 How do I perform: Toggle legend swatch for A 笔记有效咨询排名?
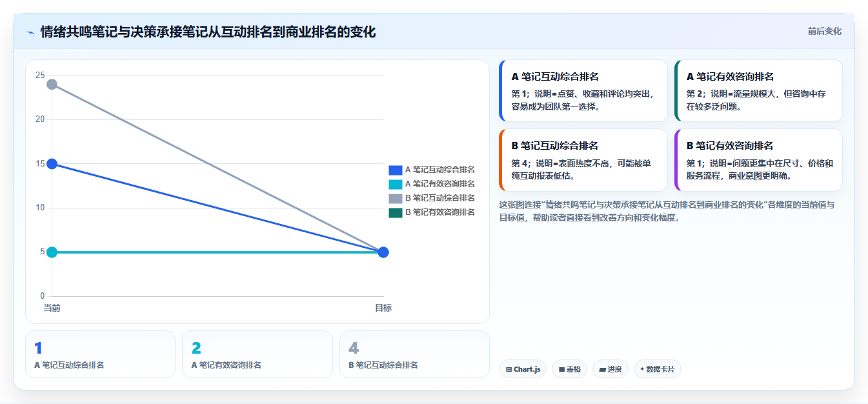(x=396, y=184)
